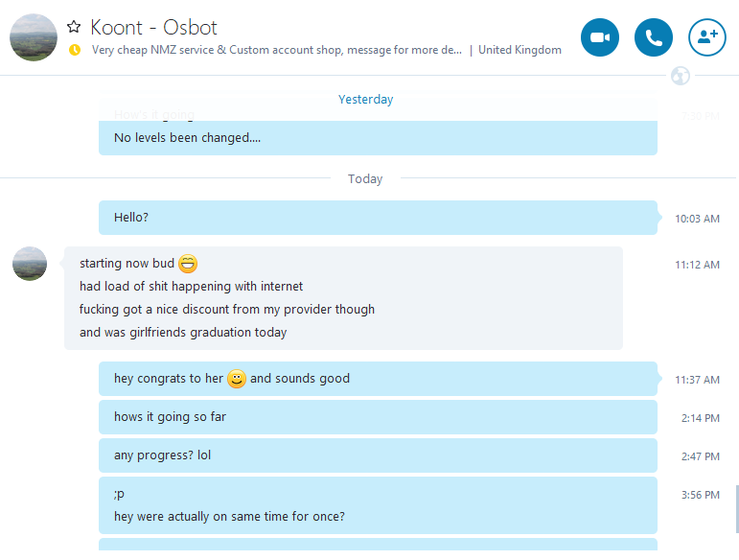Click the "Today" date divider
The width and height of the screenshot is (739, 560).
click(365, 179)
